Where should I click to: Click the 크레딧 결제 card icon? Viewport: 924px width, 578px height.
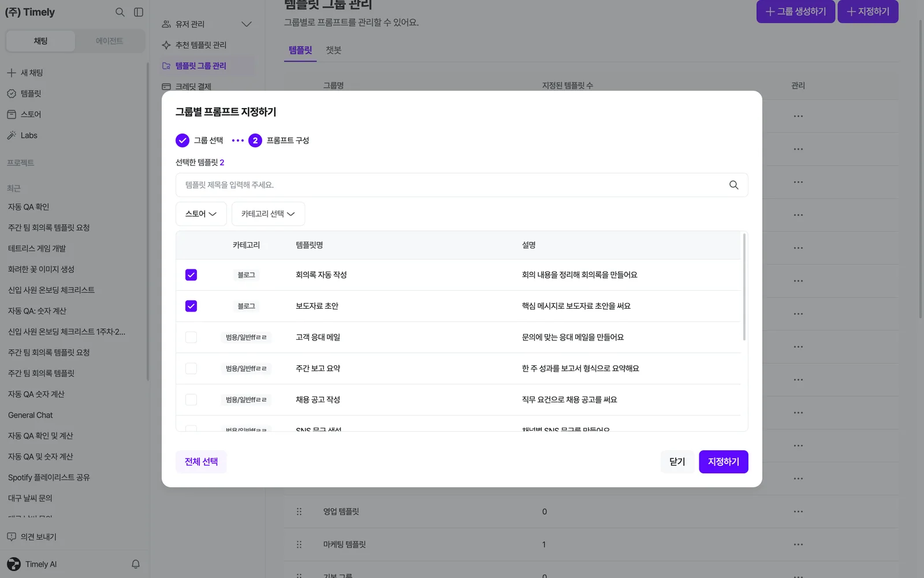tap(166, 87)
